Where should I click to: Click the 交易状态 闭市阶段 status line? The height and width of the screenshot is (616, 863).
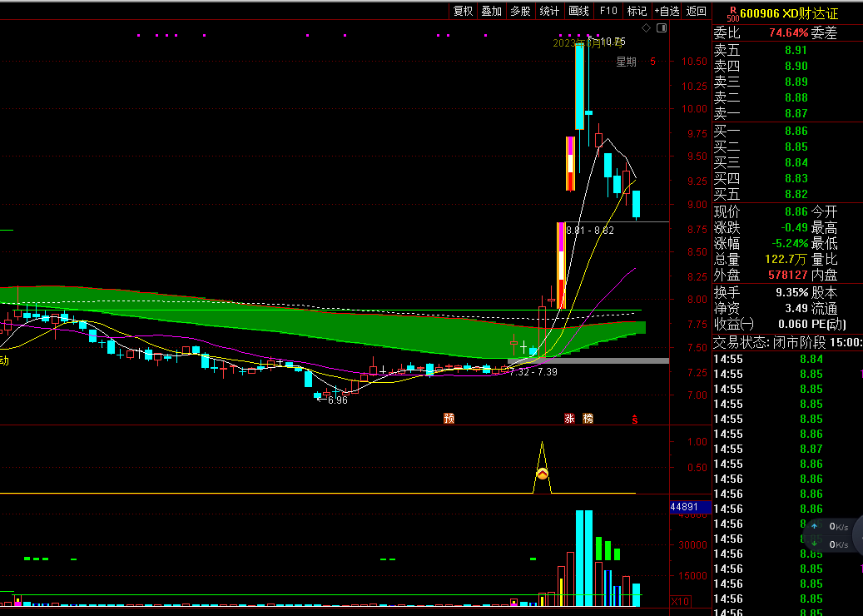pyautogui.click(x=787, y=342)
